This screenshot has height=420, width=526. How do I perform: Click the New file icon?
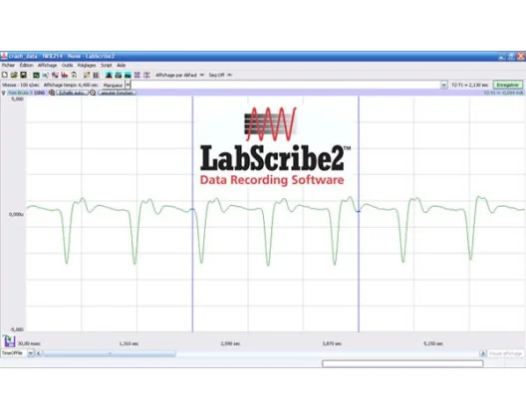(5, 75)
